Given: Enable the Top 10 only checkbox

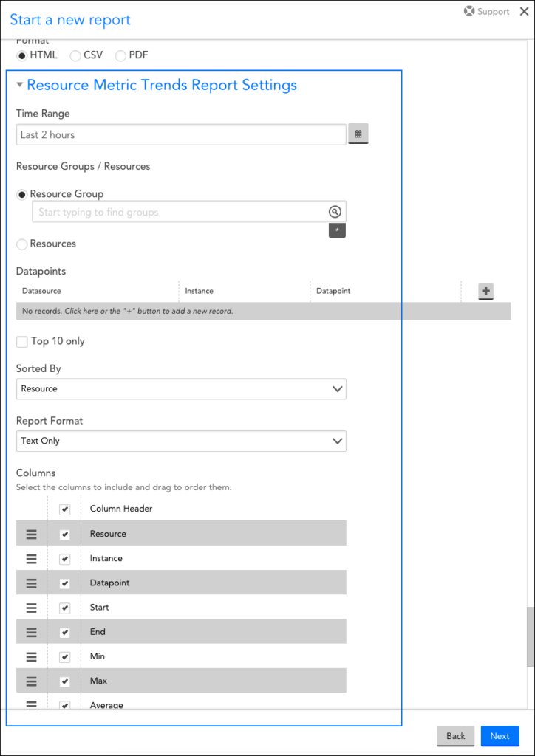Looking at the screenshot, I should [22, 341].
